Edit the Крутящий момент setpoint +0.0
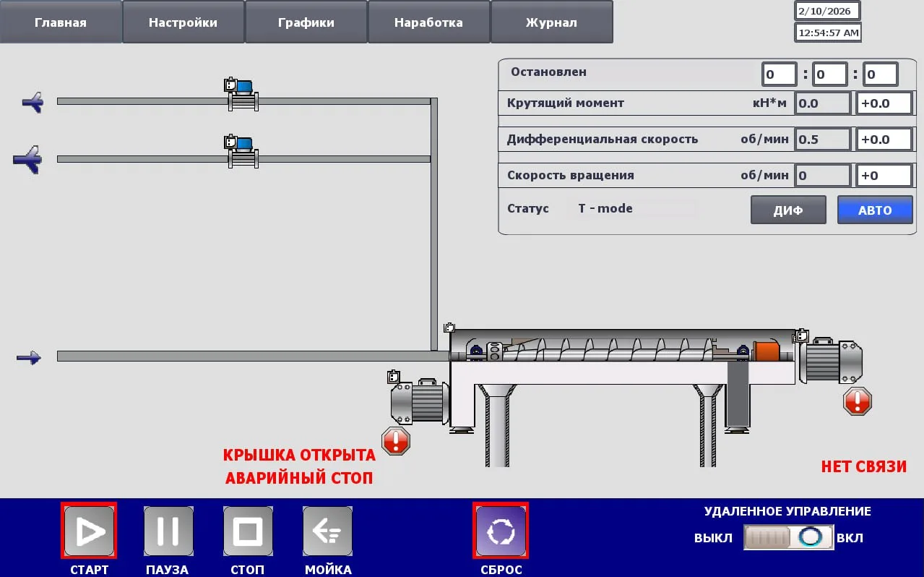 point(884,103)
